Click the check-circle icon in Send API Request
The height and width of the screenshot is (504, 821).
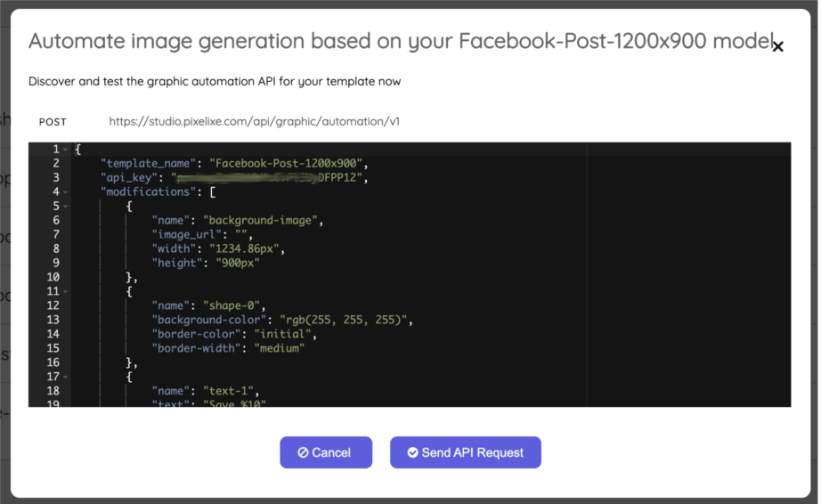(412, 452)
